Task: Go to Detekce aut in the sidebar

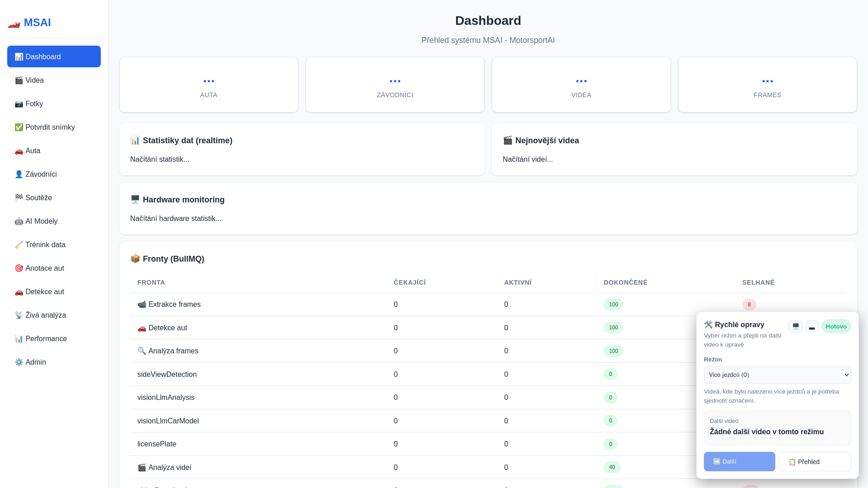Action: [54, 291]
